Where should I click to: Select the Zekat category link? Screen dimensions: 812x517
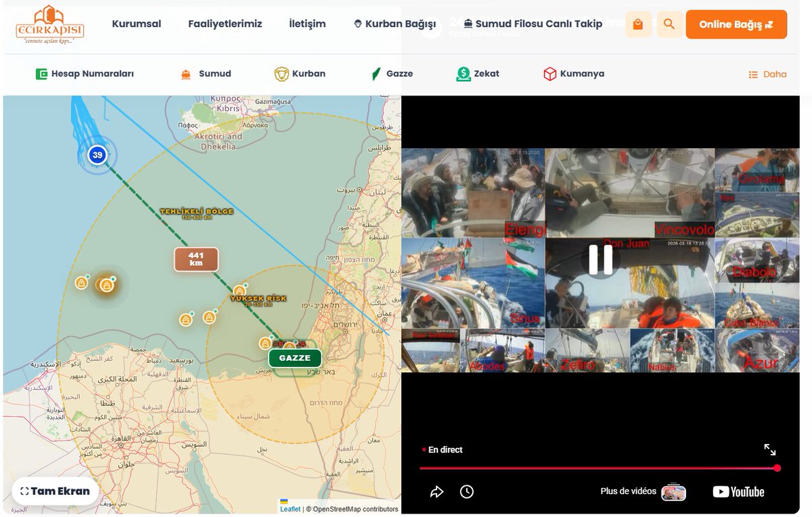pyautogui.click(x=478, y=74)
